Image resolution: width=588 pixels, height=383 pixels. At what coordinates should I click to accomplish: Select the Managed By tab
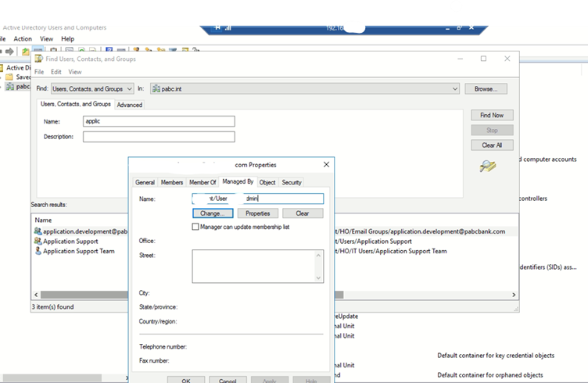[238, 181]
